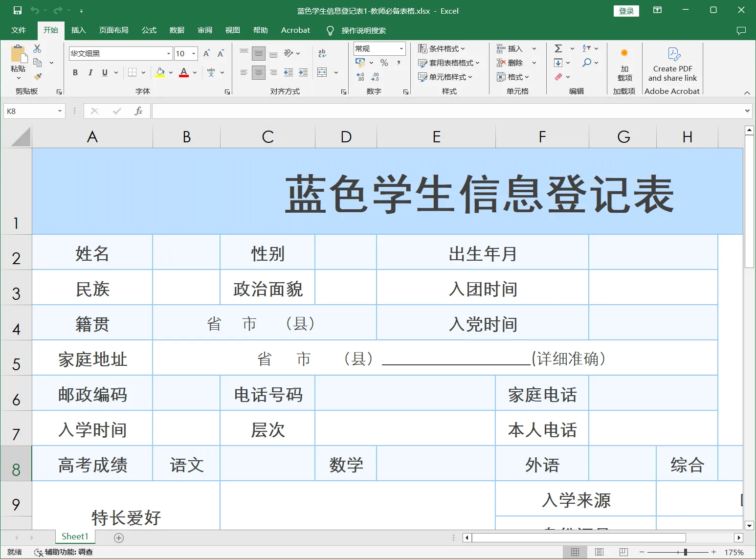Toggle Italic formatting
Image resolution: width=756 pixels, height=559 pixels.
(x=90, y=72)
